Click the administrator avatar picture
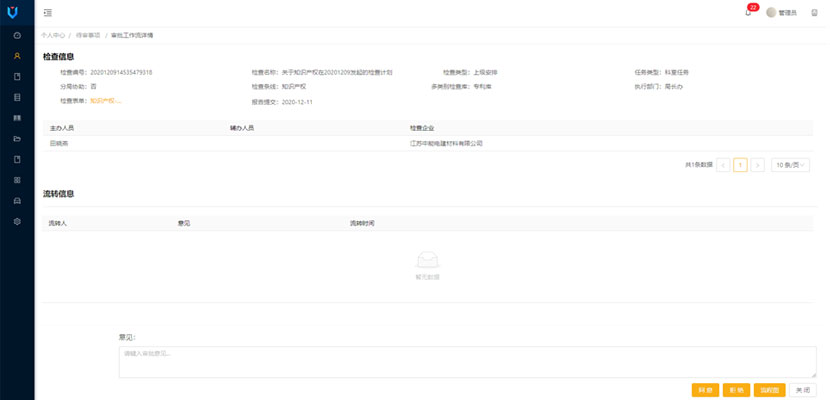The height and width of the screenshot is (400, 830). coord(771,13)
